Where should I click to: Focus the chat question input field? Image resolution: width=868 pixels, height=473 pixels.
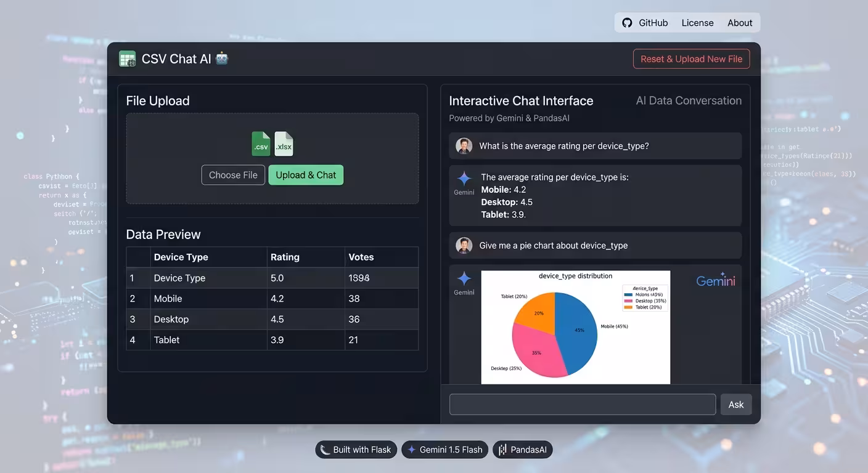click(583, 405)
